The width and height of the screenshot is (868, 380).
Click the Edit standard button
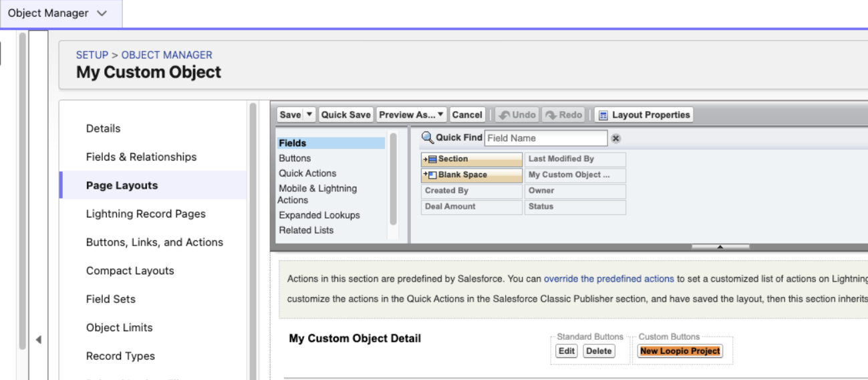(567, 351)
